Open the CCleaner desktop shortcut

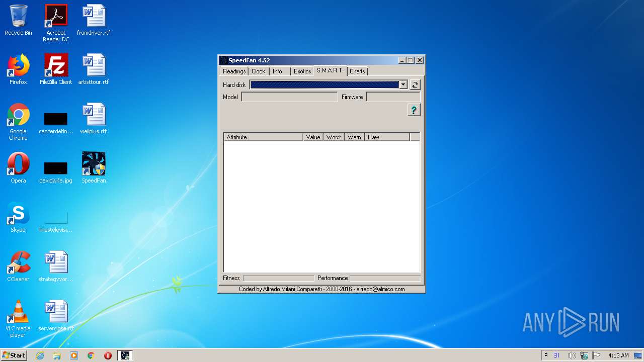pyautogui.click(x=18, y=266)
